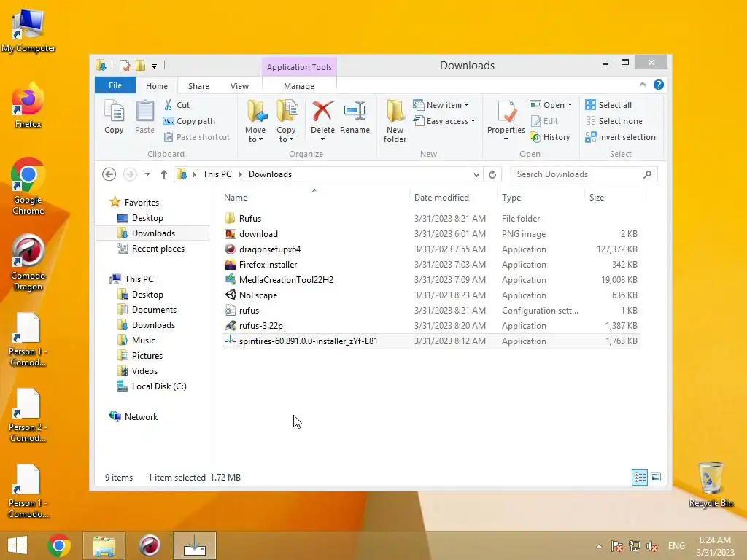Viewport: 747px width, 560px height.
Task: Click the search magnifier icon
Action: point(648,174)
